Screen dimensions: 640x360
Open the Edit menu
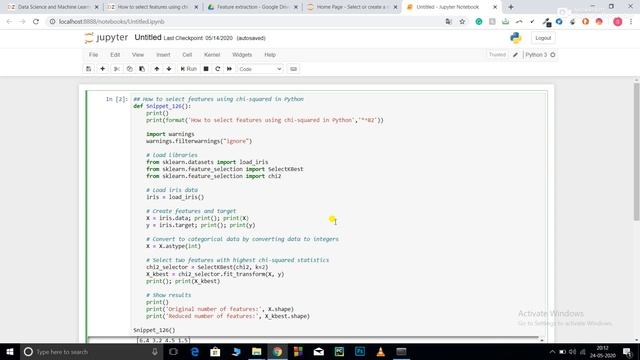115,55
